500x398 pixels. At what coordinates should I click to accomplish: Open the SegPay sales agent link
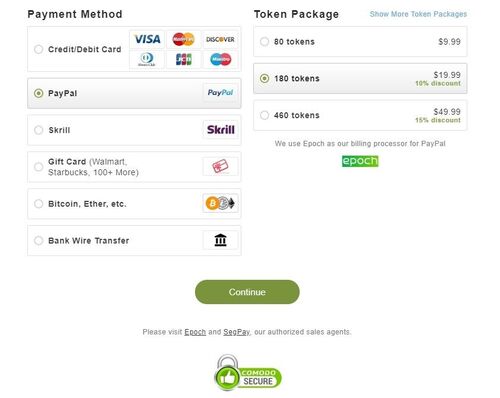pos(236,332)
